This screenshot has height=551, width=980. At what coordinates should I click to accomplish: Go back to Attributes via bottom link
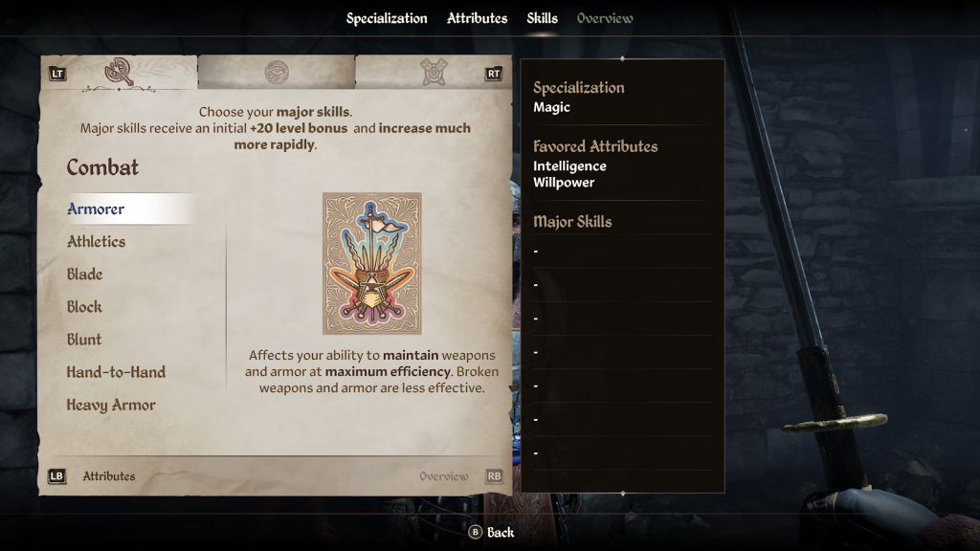(109, 476)
